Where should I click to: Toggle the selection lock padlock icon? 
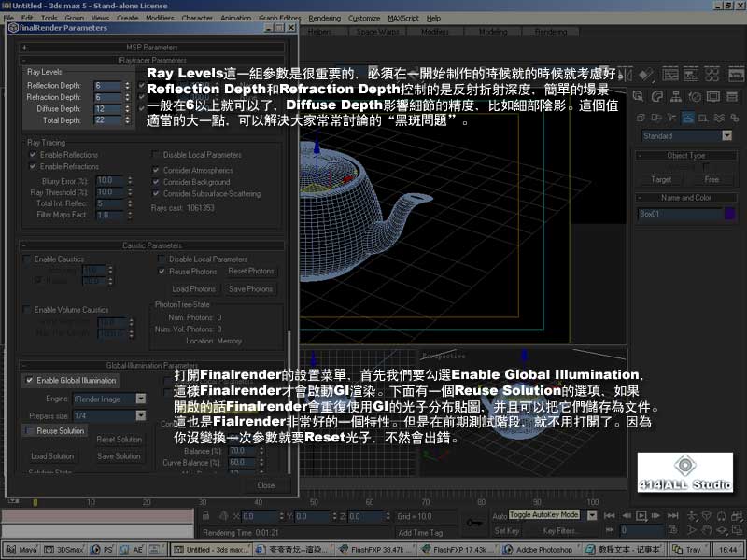[x=205, y=516]
